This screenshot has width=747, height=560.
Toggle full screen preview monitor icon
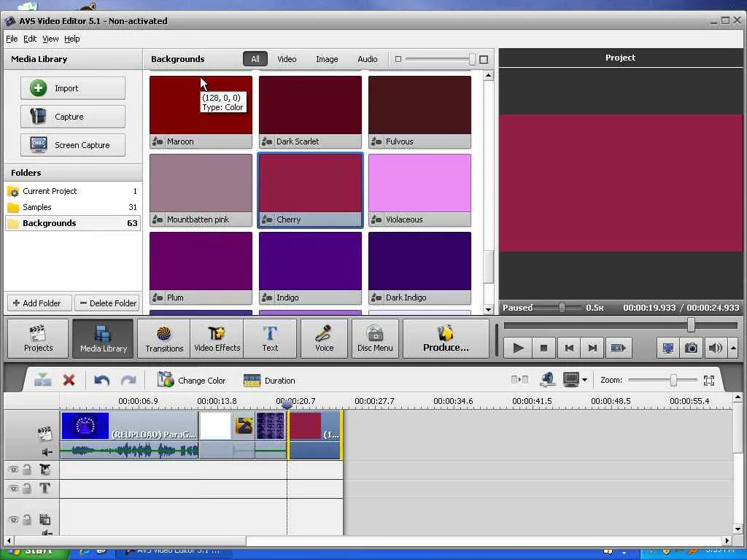pos(667,348)
